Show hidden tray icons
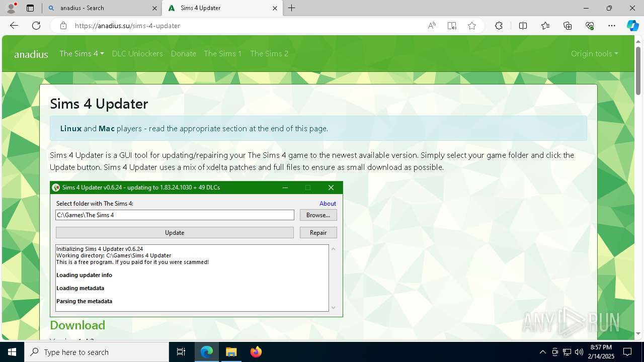The width and height of the screenshot is (644, 362). pyautogui.click(x=542, y=352)
